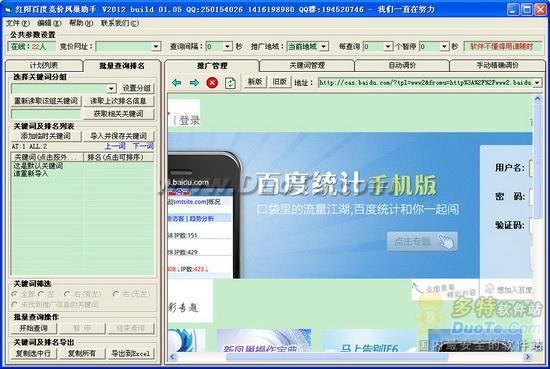Image resolution: width=550 pixels, height=369 pixels.
Task: Click the browser back arrow icon
Action: [x=176, y=83]
